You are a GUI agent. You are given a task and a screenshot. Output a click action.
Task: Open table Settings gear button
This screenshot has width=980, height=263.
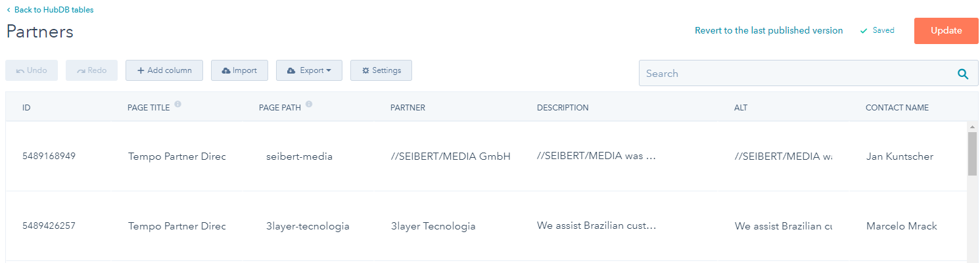coord(381,70)
